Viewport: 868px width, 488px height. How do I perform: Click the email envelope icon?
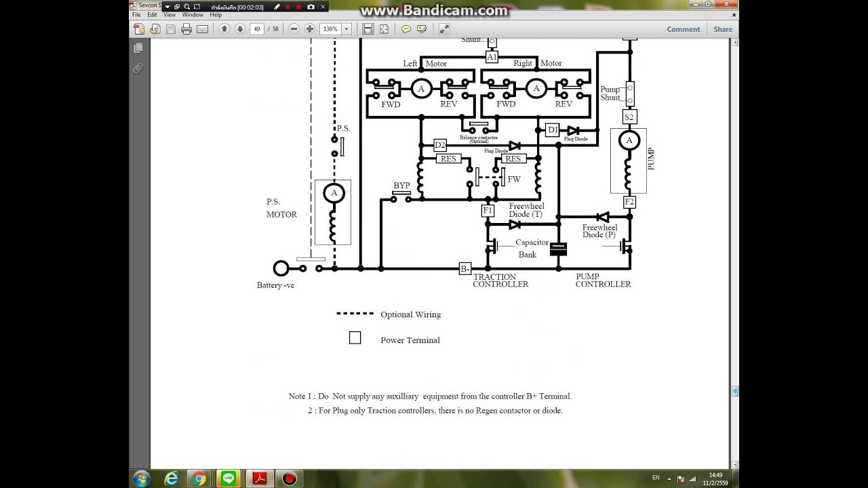(202, 29)
